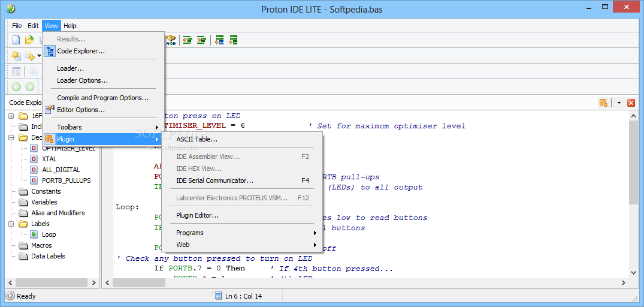644x307 pixels.
Task: Expand the Web submenu
Action: pos(242,245)
